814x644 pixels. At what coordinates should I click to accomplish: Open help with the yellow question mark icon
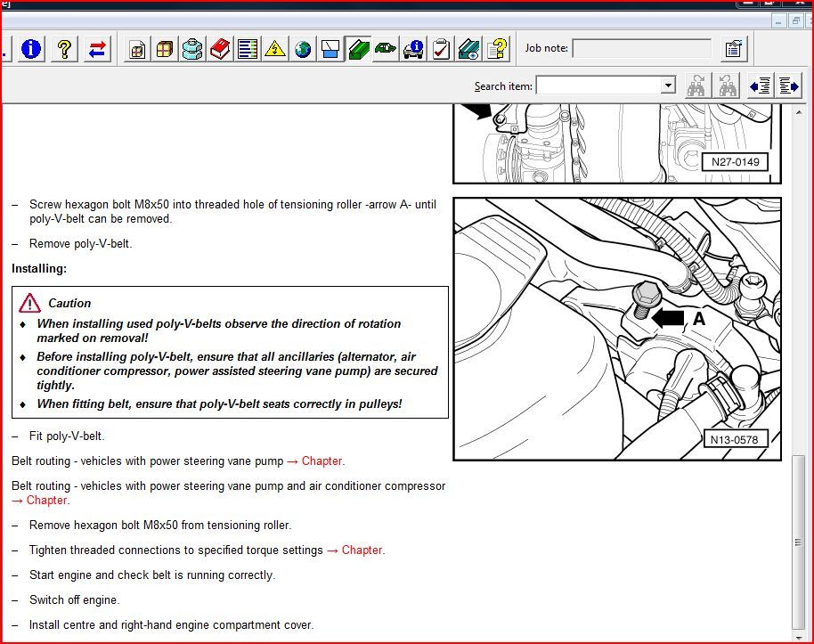[64, 49]
